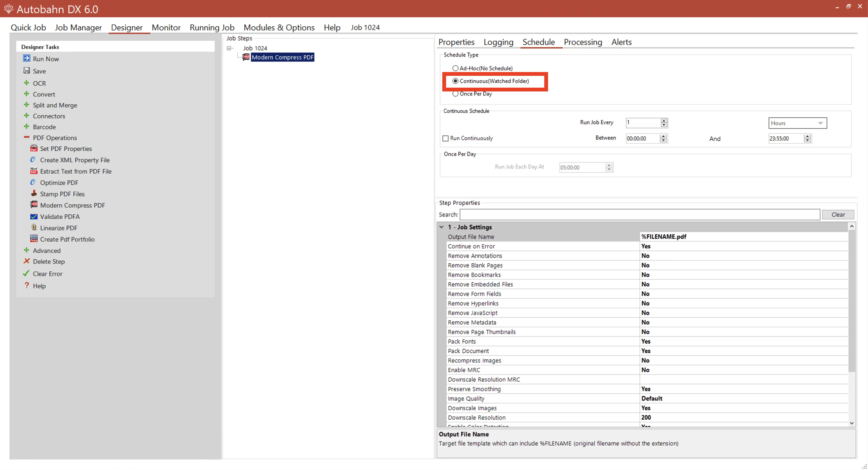Click the Modern Compress PDF step icon in Job Steps

(x=246, y=57)
